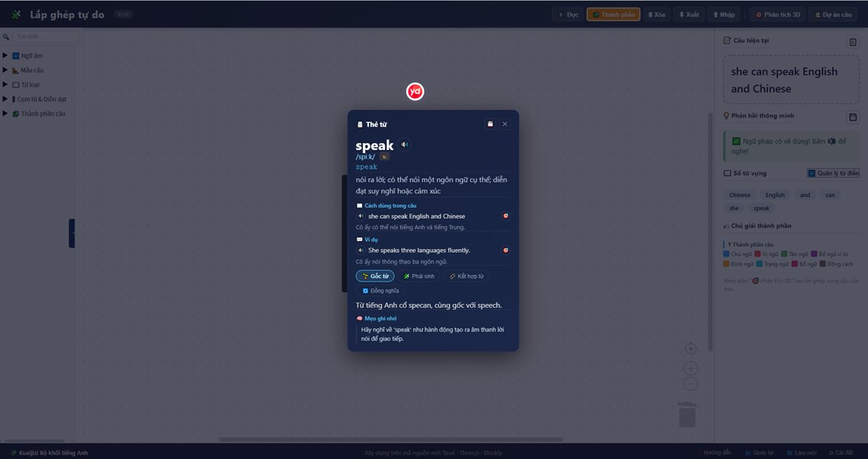Click the search blocks input field

[44, 36]
